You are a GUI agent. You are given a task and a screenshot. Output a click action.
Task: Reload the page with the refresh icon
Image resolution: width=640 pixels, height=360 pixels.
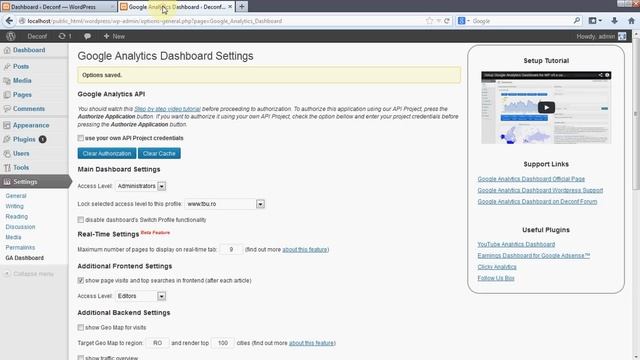click(x=447, y=21)
